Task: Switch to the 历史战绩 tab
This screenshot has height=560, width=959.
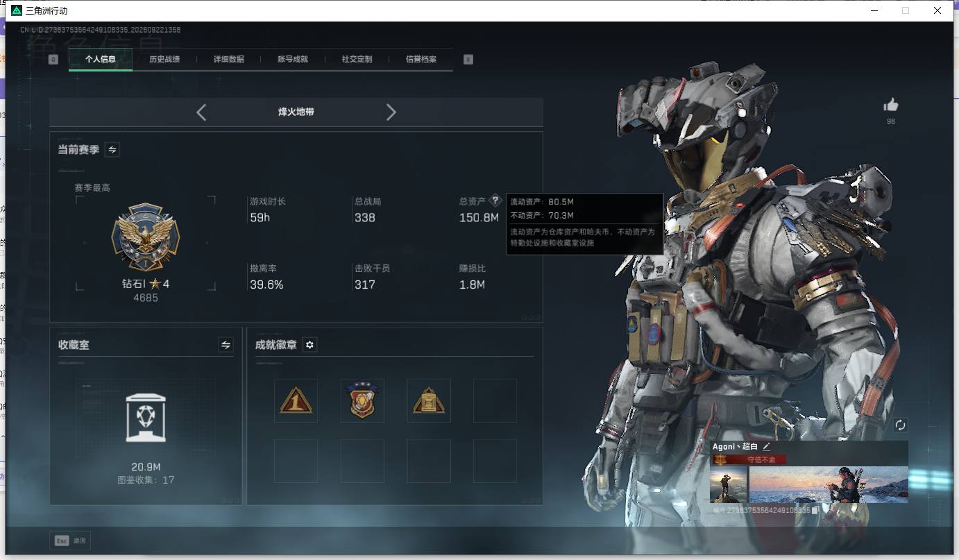Action: tap(164, 60)
